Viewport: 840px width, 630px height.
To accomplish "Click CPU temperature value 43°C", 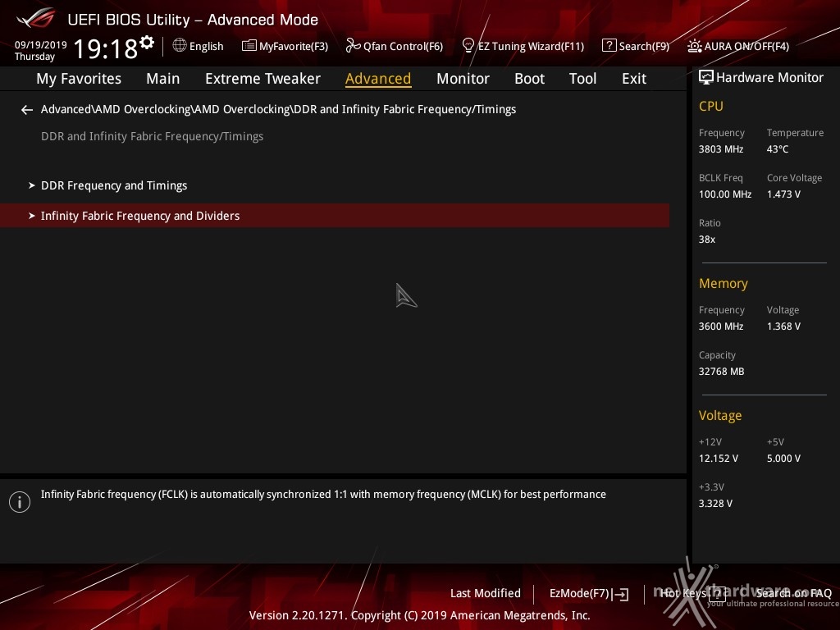I will (778, 149).
